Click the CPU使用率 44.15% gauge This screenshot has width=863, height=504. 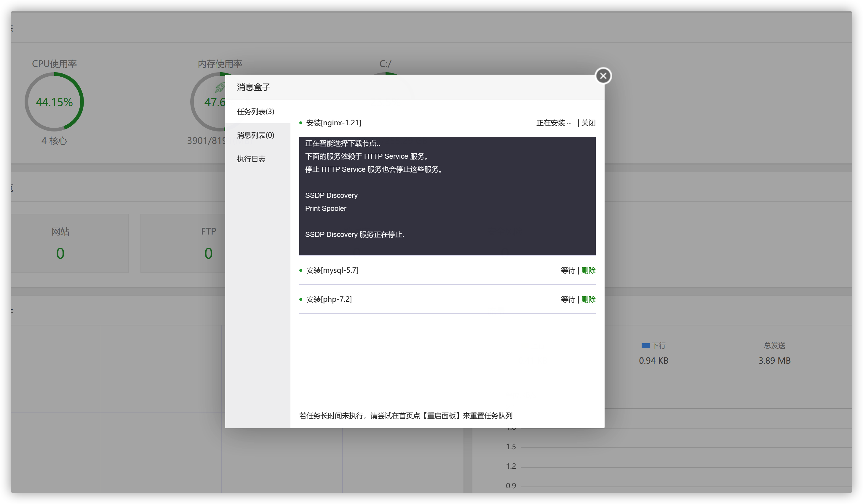click(54, 102)
